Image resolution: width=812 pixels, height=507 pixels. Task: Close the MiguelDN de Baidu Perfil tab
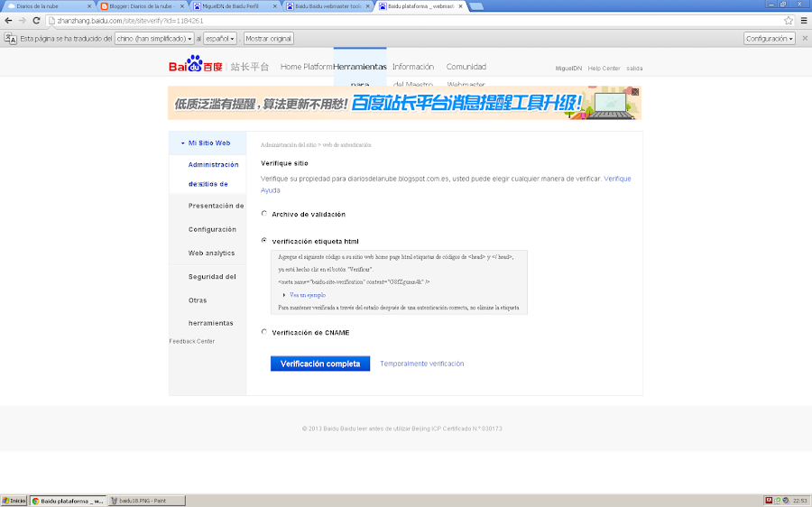tap(274, 6)
